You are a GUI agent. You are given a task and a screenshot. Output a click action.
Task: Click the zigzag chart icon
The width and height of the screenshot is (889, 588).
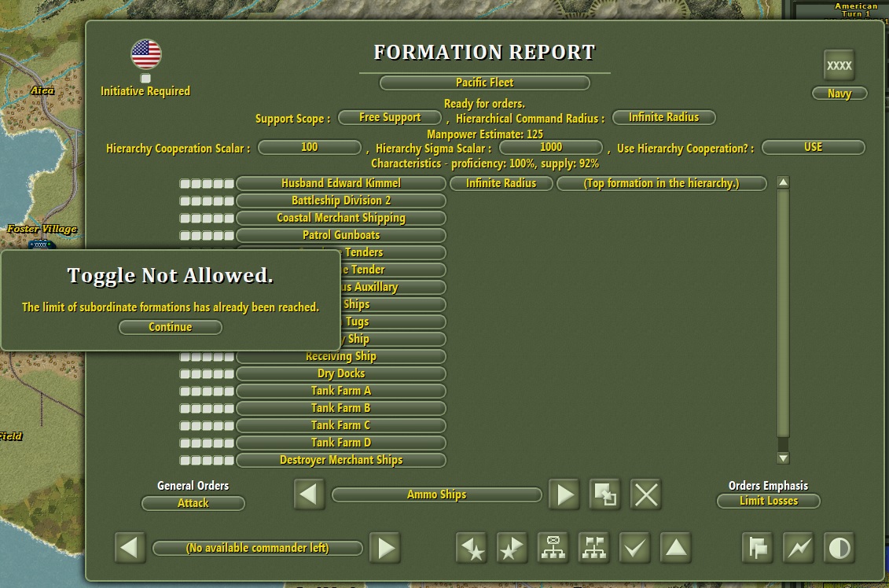pyautogui.click(x=798, y=548)
